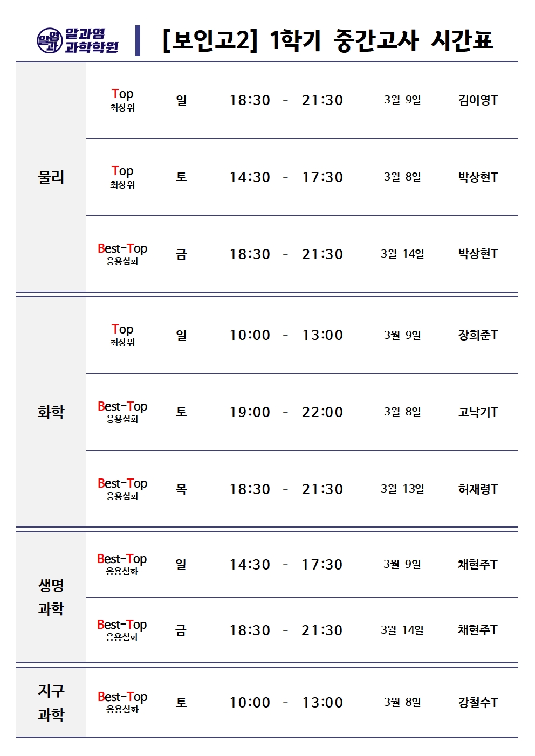Select the 물리 subject cell
535x756 pixels.
51,177
